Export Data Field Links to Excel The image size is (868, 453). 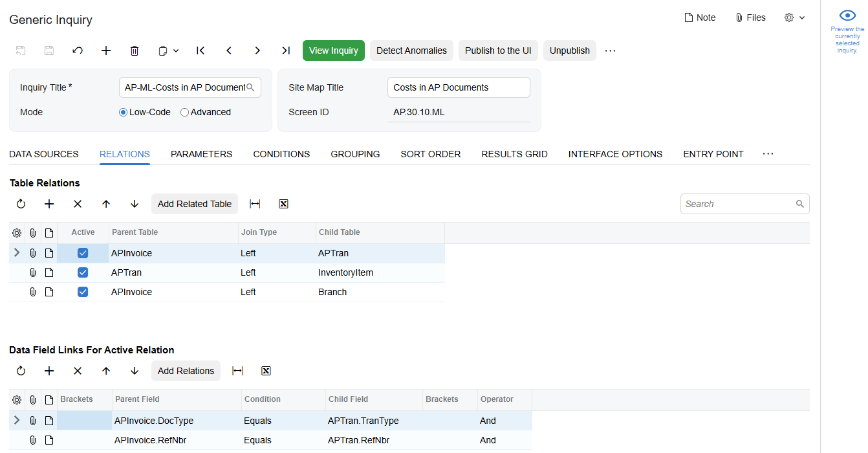click(266, 371)
